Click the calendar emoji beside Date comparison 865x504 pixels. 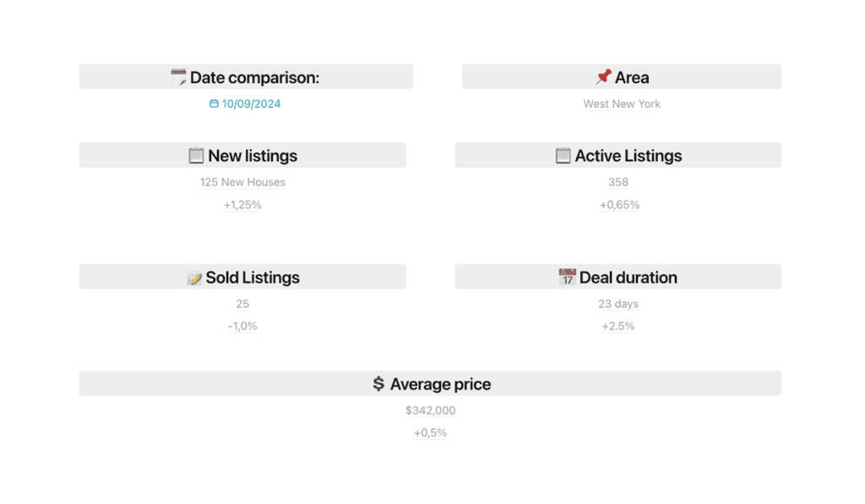[x=178, y=77]
